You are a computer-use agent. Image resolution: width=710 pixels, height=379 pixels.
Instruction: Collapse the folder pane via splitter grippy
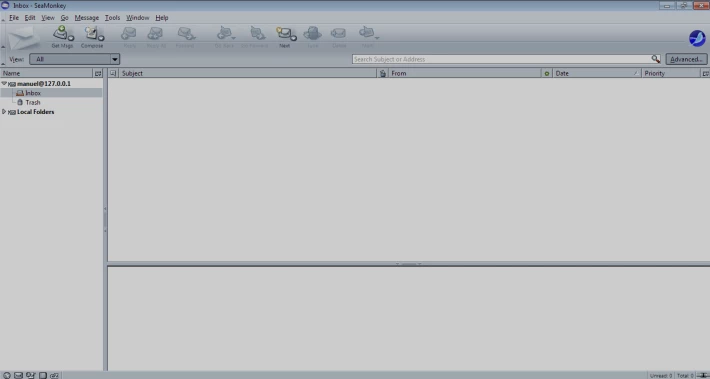[105, 220]
